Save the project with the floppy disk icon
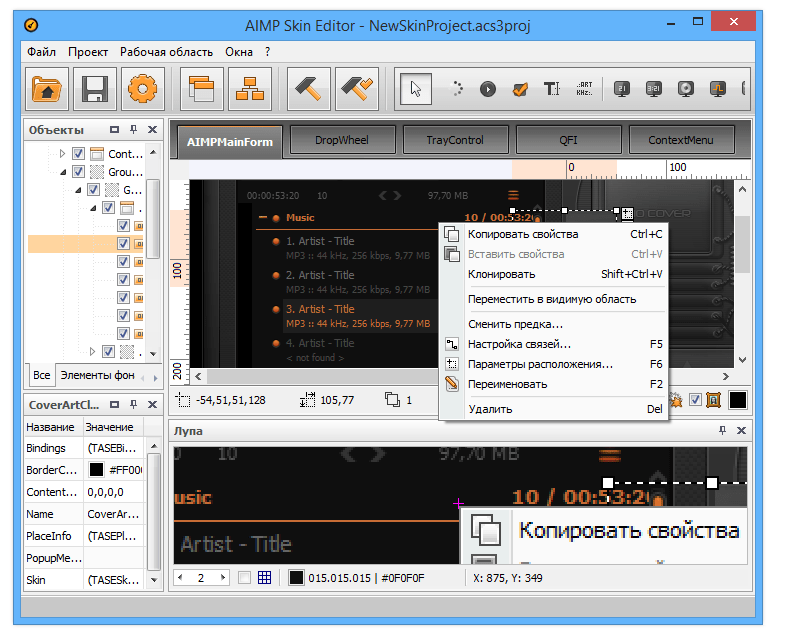 click(95, 89)
